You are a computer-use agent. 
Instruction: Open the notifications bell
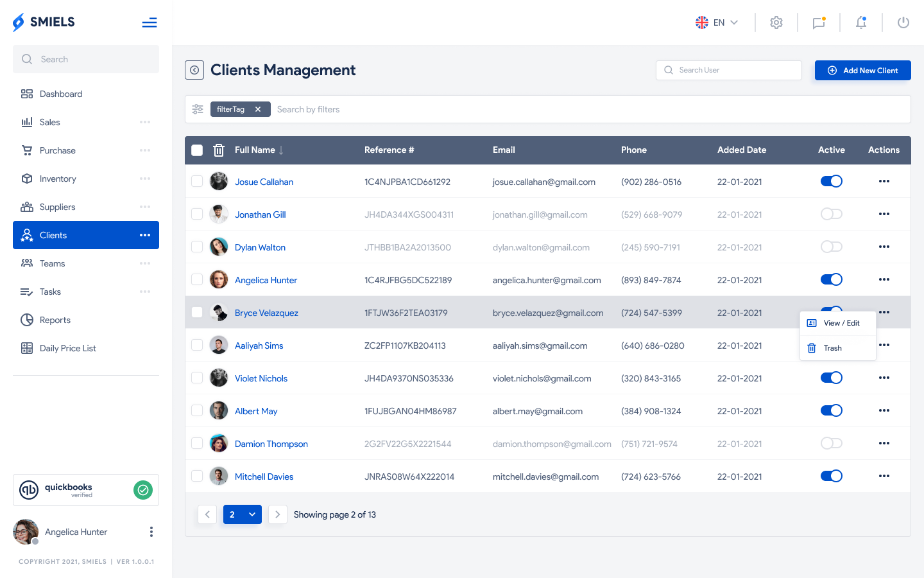(x=860, y=22)
